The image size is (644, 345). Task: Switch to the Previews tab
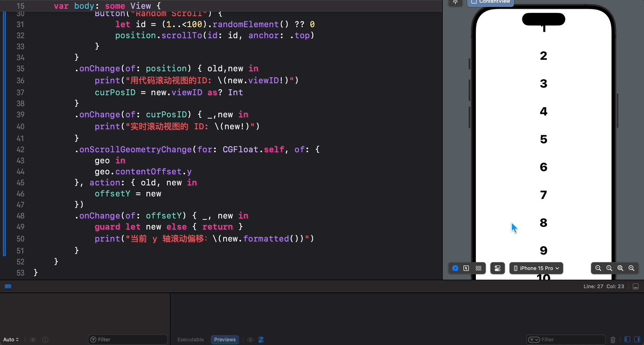225,339
